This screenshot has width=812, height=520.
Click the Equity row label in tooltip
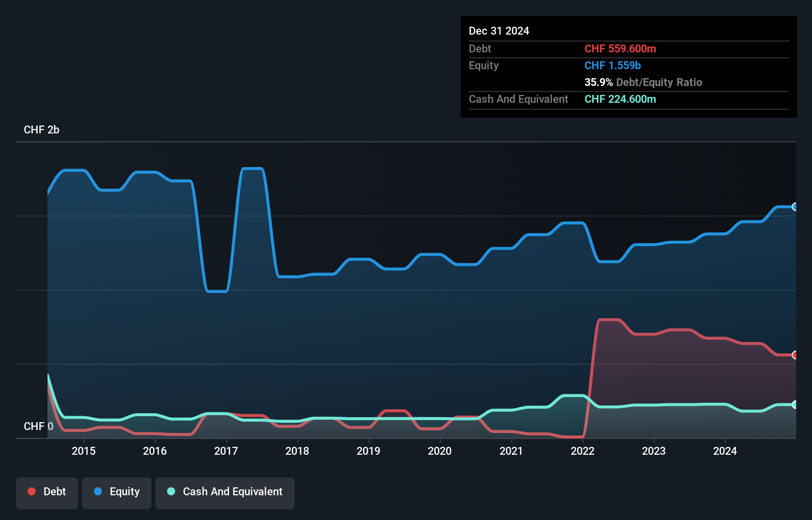[x=484, y=65]
